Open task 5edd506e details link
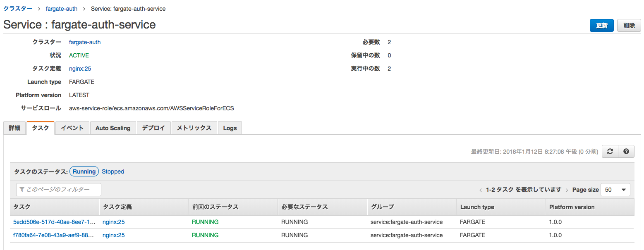This screenshot has height=250, width=644. (54, 222)
